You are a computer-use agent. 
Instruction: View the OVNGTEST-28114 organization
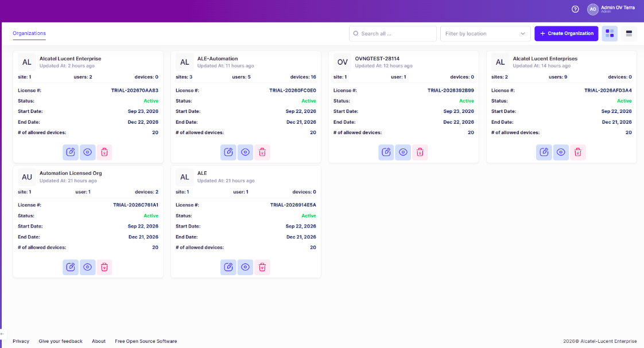403,153
